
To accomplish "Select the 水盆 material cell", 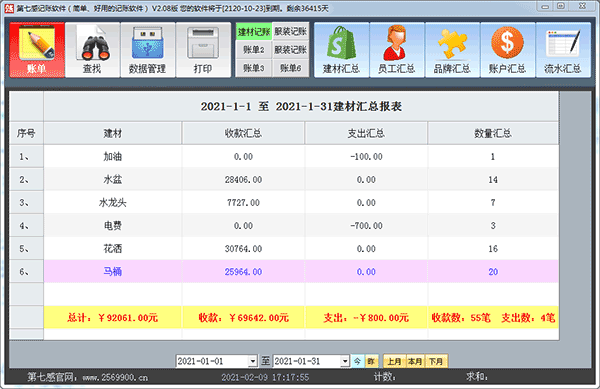I will [113, 179].
